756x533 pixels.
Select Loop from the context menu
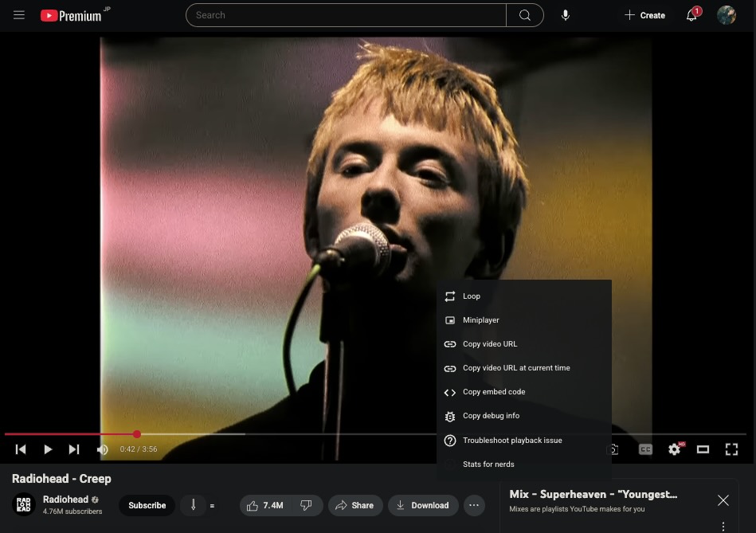(x=472, y=296)
